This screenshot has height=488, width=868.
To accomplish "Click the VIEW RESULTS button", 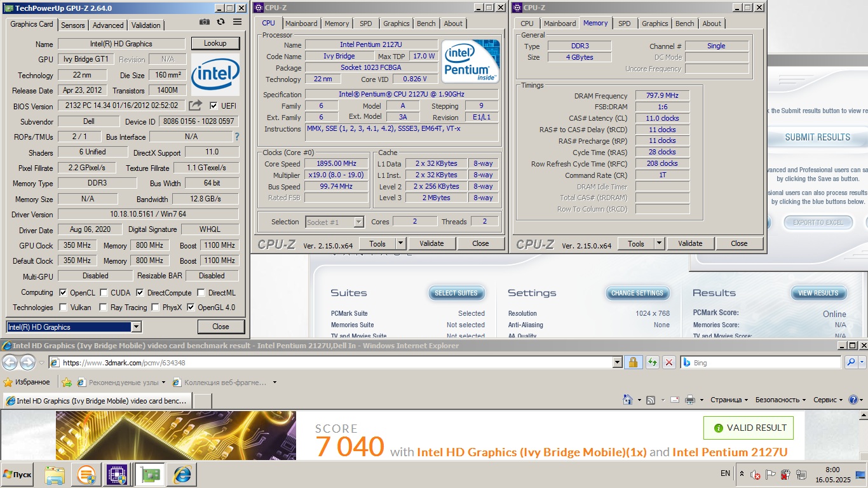I will tap(818, 293).
